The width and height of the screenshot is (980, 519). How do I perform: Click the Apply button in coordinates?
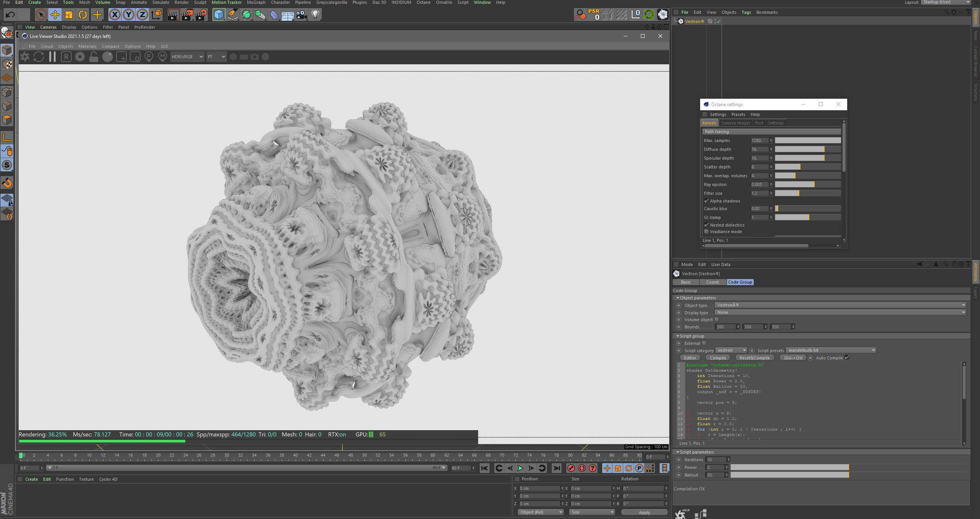644,512
